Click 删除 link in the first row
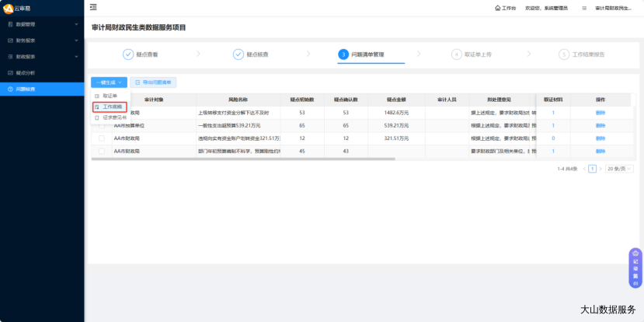The image size is (644, 322). [600, 113]
